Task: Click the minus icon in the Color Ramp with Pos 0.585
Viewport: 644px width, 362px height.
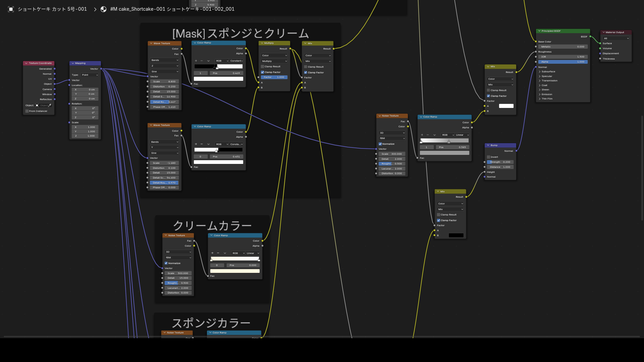Action: [x=428, y=135]
